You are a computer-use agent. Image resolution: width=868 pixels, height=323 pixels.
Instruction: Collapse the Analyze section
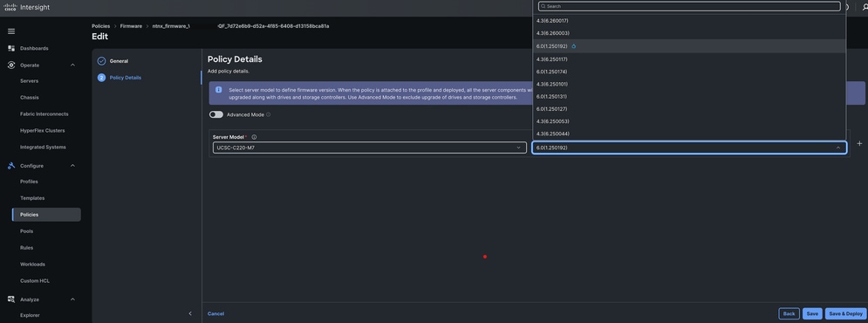(x=72, y=299)
